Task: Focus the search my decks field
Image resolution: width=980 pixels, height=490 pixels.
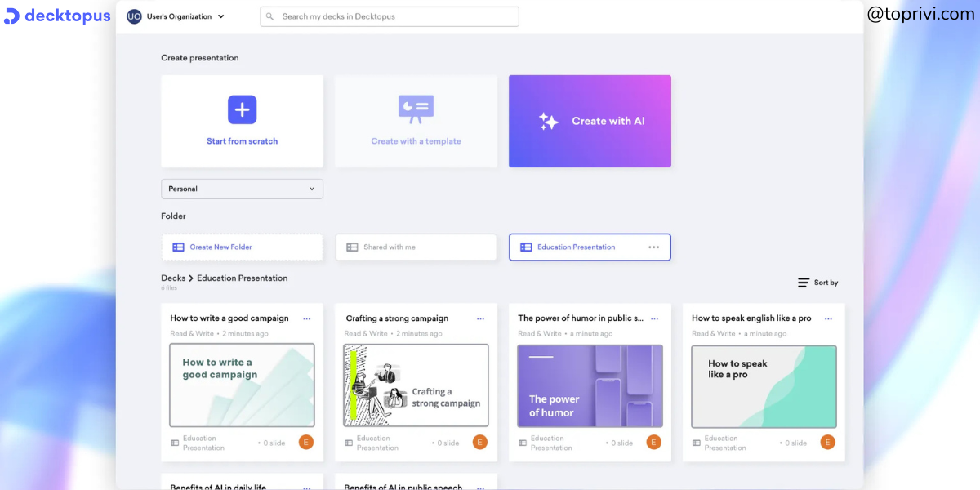Action: coord(390,16)
